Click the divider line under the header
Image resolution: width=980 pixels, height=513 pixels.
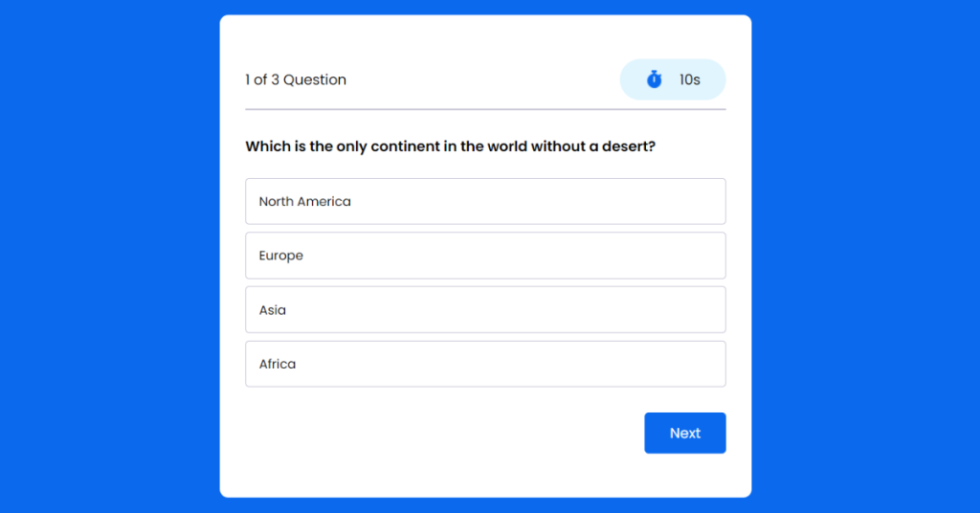pyautogui.click(x=485, y=109)
